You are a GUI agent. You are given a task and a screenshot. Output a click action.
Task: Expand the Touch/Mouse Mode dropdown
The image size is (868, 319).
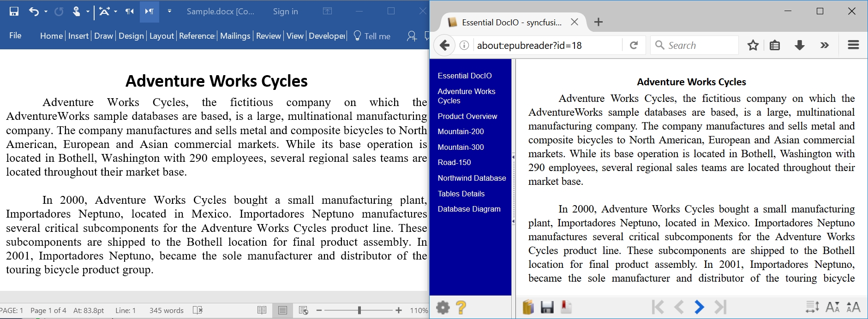tap(88, 12)
